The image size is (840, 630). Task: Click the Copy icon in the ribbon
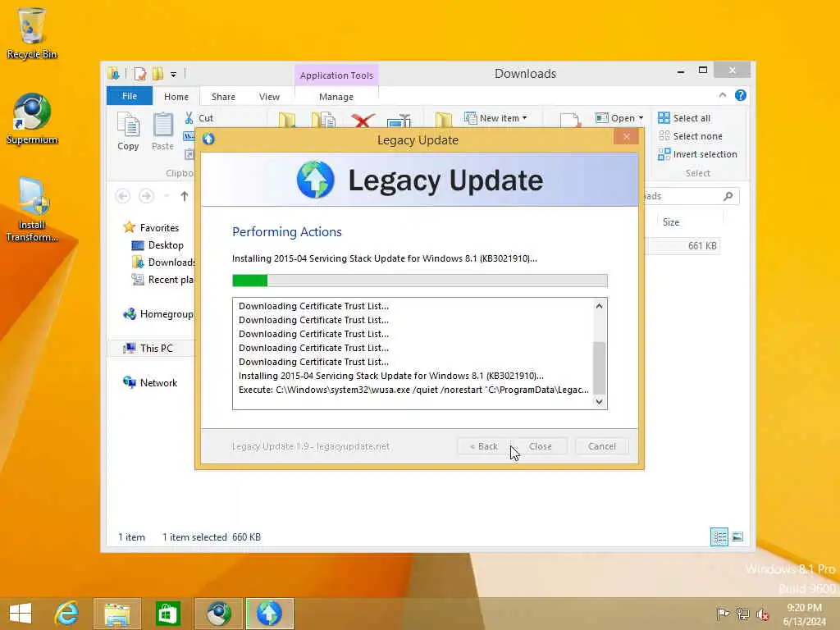point(128,130)
